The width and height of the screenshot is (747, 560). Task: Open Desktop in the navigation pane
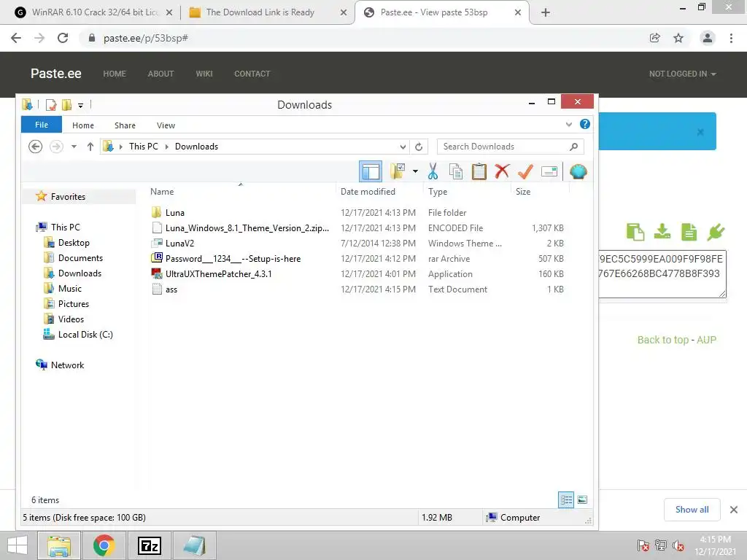(74, 242)
